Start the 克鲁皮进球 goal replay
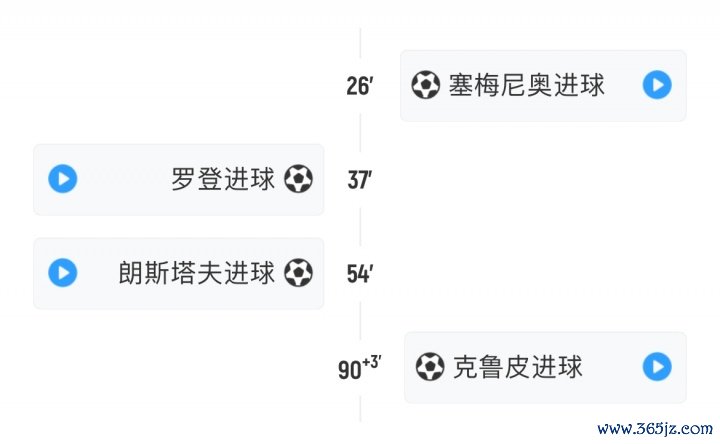The height and width of the screenshot is (444, 720). pyautogui.click(x=656, y=367)
